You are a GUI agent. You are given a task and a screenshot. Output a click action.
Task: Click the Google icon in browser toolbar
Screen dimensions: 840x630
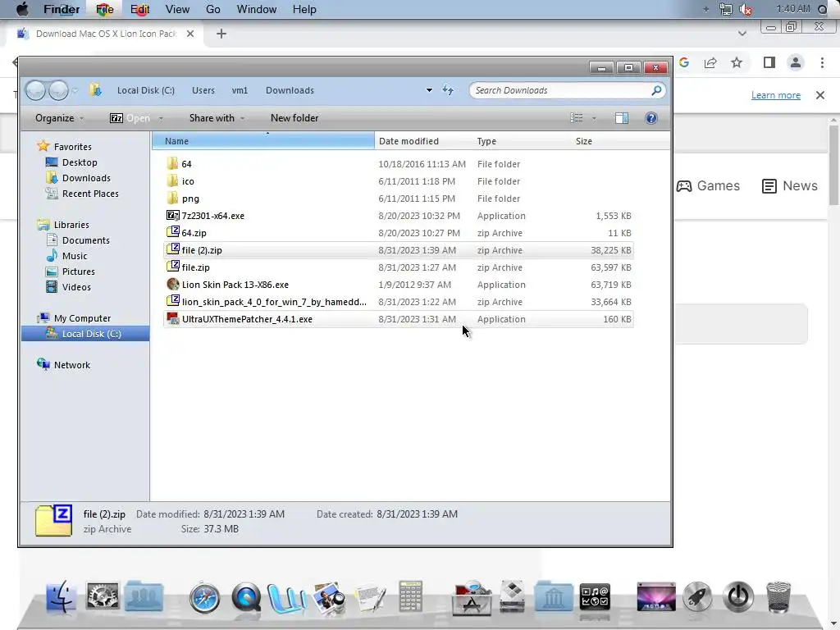click(683, 62)
